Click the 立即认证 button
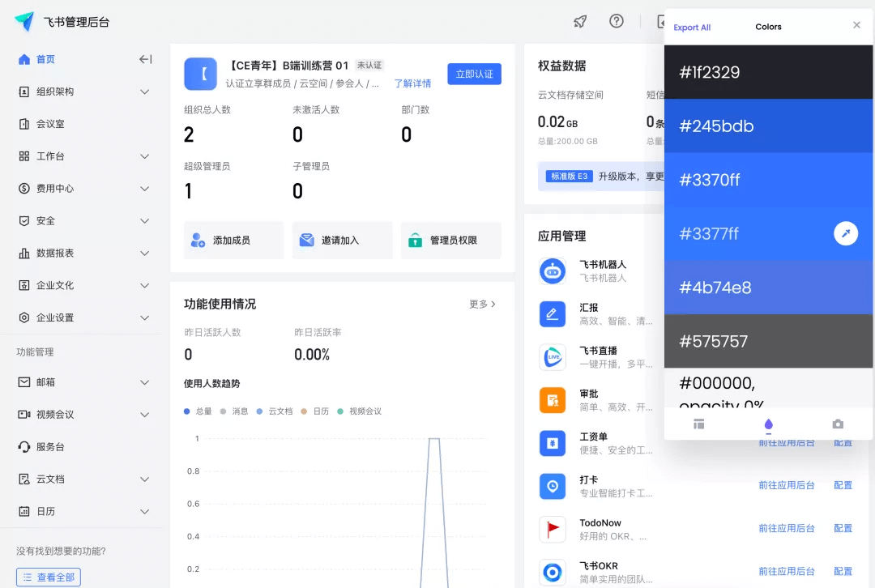 coord(474,75)
